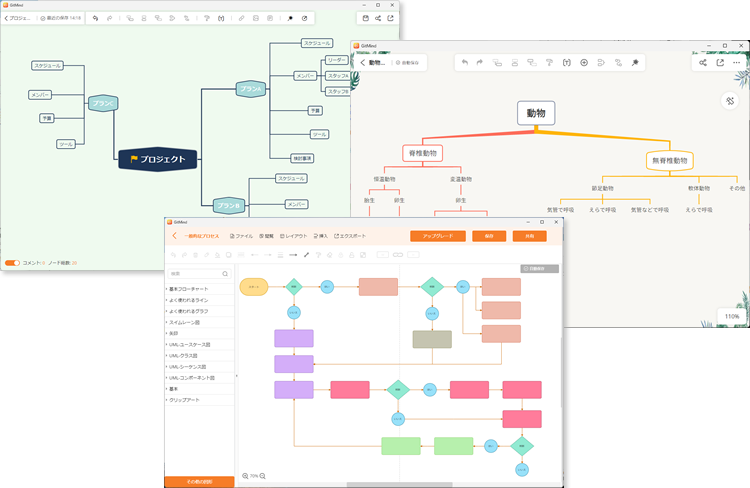This screenshot has height=488, width=750.
Task: Click share icon in 動物 mind map window
Action: 703,63
